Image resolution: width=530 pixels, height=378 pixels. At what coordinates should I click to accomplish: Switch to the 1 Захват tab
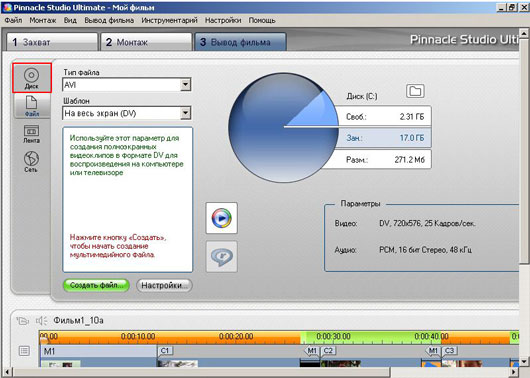point(52,42)
